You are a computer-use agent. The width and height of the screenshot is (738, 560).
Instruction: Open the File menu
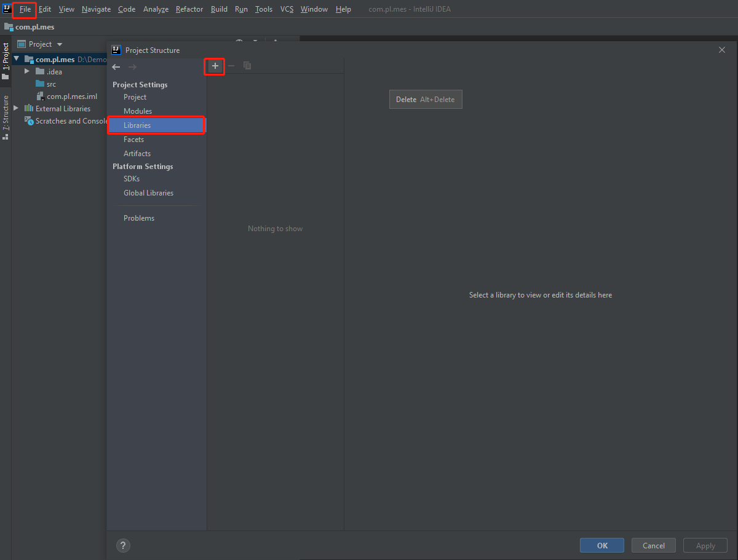25,9
